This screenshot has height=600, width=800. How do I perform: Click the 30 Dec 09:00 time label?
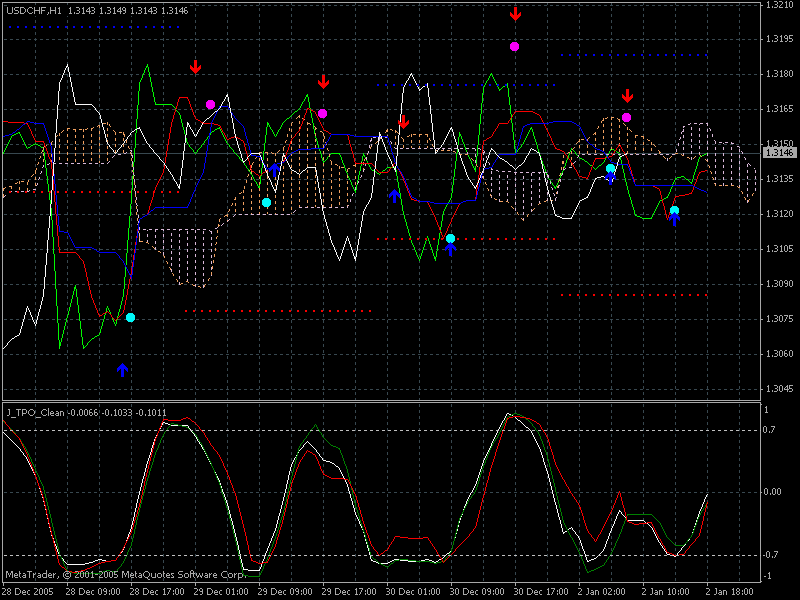[x=477, y=592]
